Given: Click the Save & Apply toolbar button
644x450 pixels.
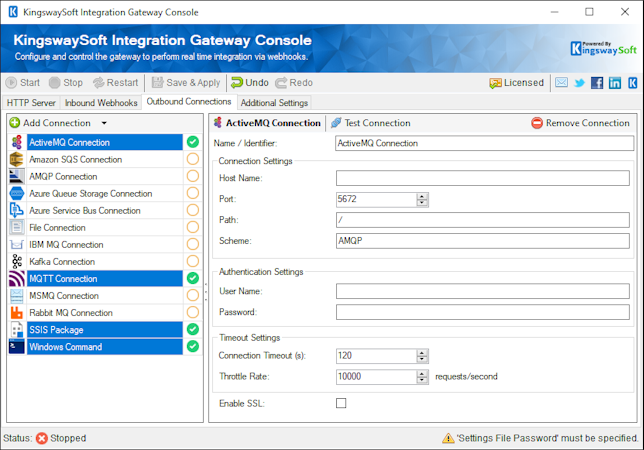Looking at the screenshot, I should (185, 83).
